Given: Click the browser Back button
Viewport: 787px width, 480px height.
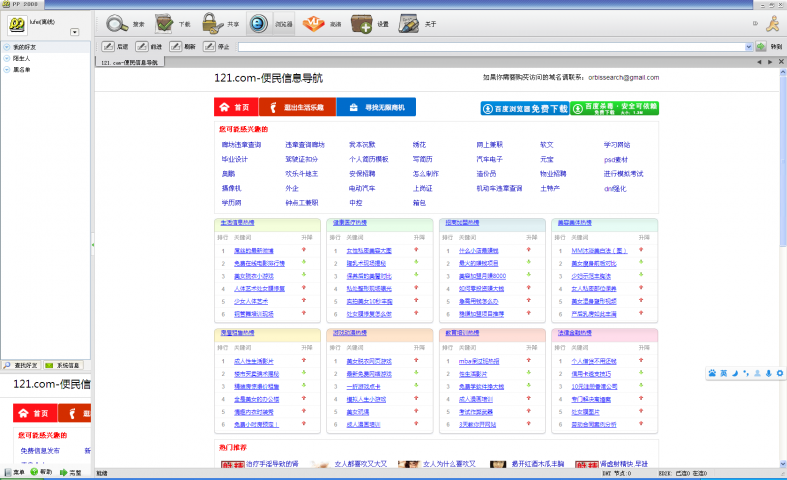Looking at the screenshot, I should pos(114,46).
